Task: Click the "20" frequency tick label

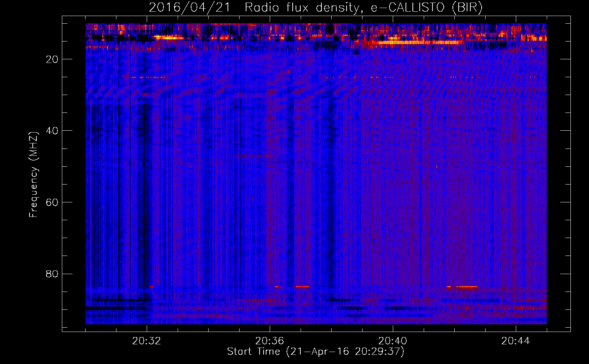Action: point(52,59)
